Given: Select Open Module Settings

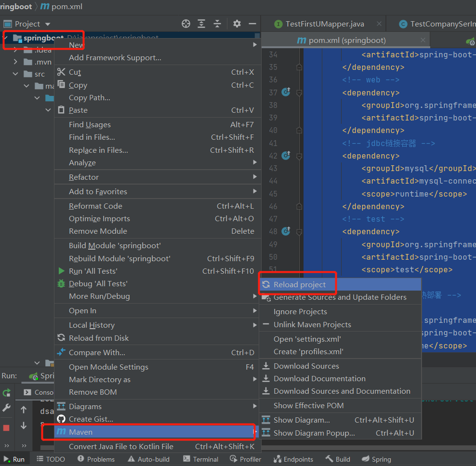Looking at the screenshot, I should pos(157,367).
